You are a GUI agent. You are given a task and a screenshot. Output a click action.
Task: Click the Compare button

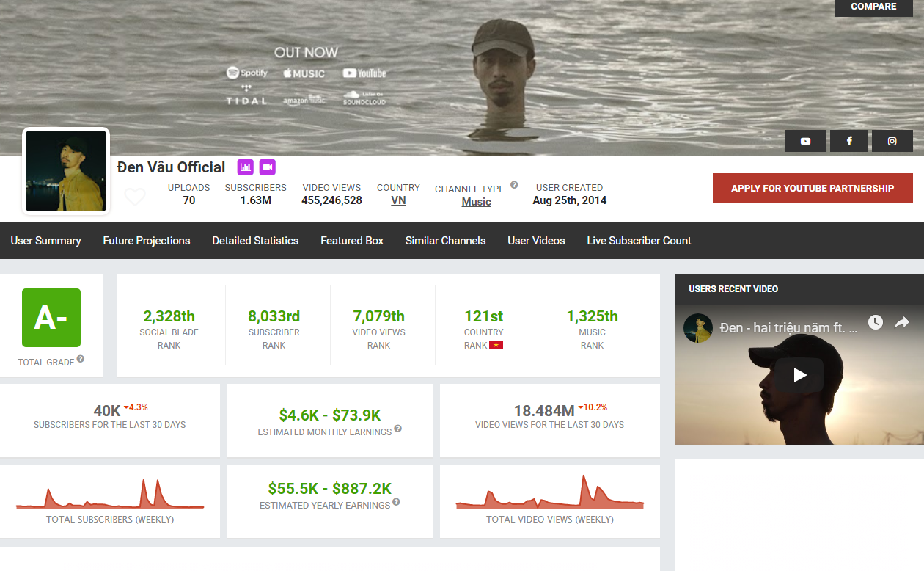[873, 7]
